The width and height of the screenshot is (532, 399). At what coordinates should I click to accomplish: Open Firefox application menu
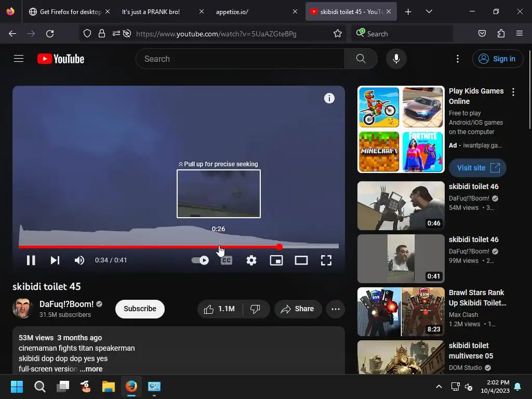tap(520, 34)
